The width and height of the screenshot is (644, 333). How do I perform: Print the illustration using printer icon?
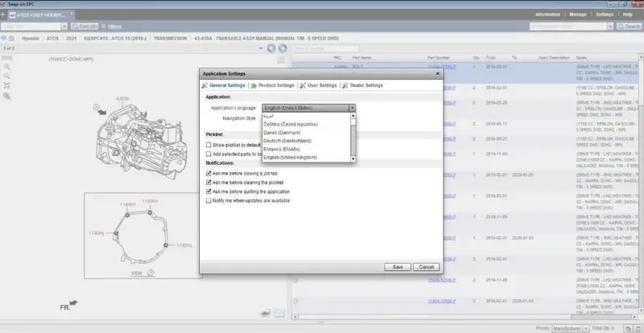coord(266,313)
